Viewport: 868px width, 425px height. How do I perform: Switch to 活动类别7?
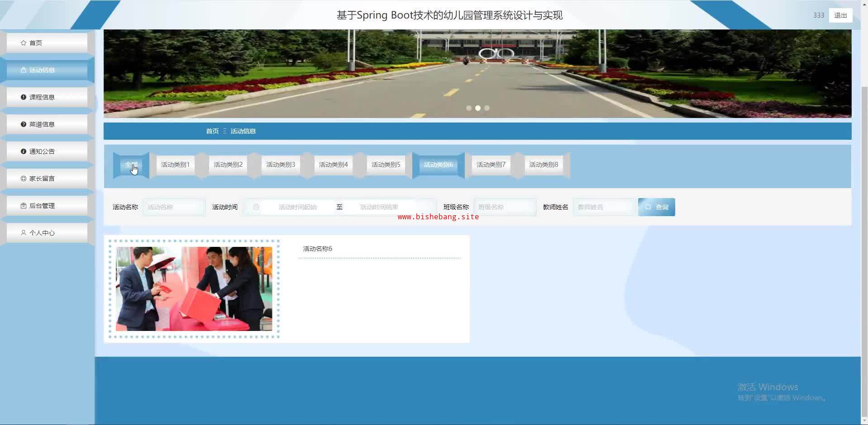tap(491, 165)
